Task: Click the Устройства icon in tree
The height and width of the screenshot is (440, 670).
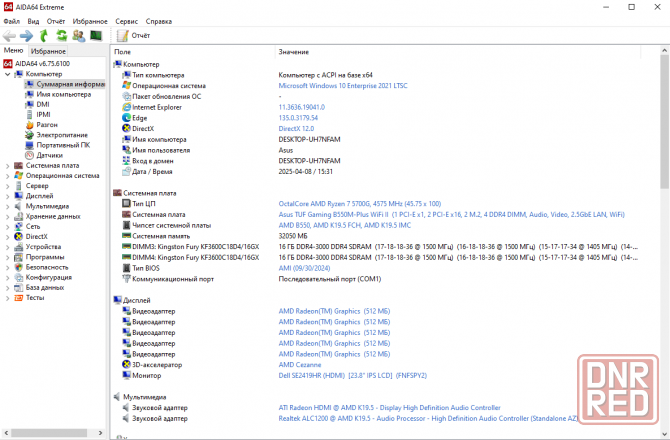Action: pos(18,247)
